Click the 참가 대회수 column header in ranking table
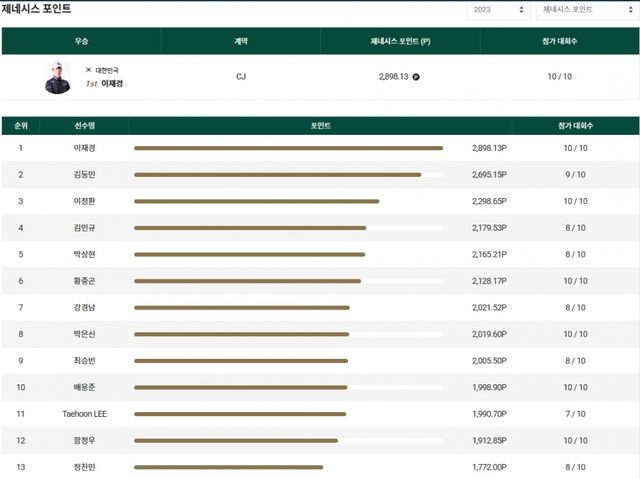 point(575,126)
